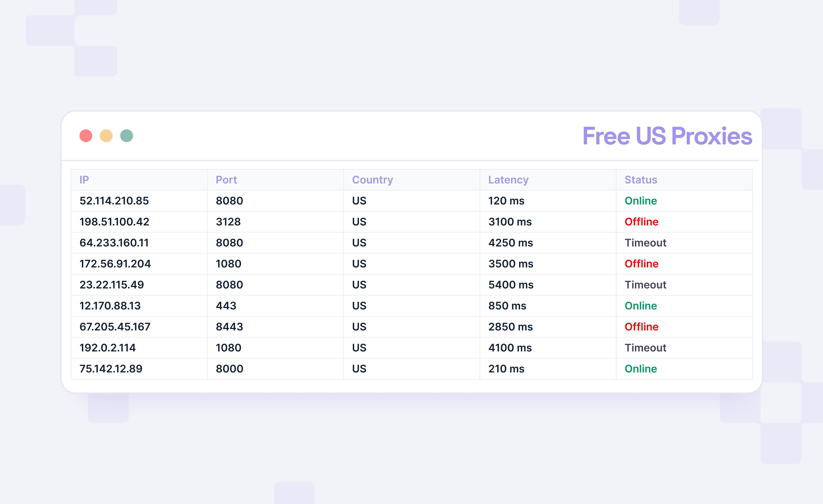The height and width of the screenshot is (504, 823).
Task: Click port 8443 cell
Action: pos(230,327)
